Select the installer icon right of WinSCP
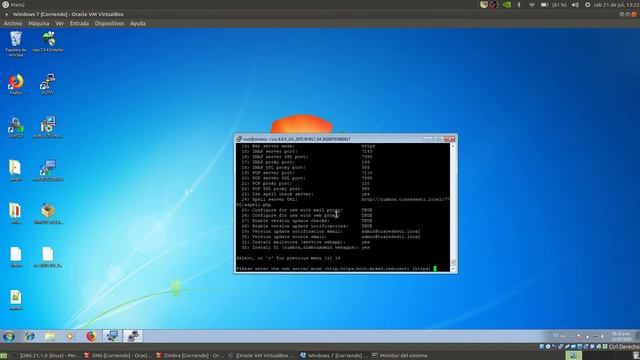Image resolution: width=640 pixels, height=360 pixels. click(48, 127)
